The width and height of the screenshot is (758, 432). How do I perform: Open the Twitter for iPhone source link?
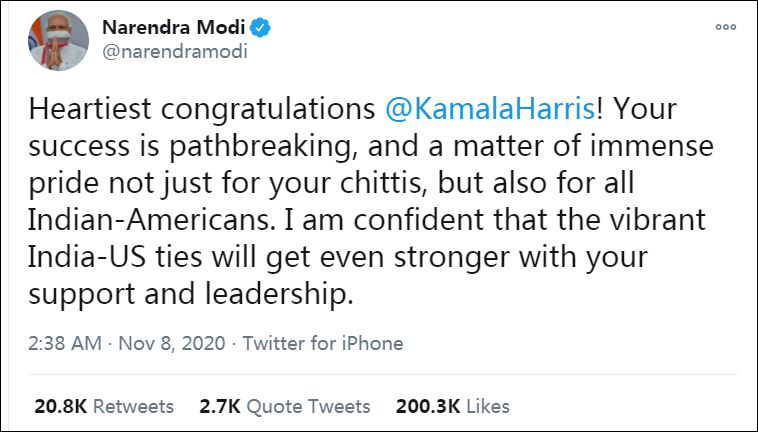(323, 343)
